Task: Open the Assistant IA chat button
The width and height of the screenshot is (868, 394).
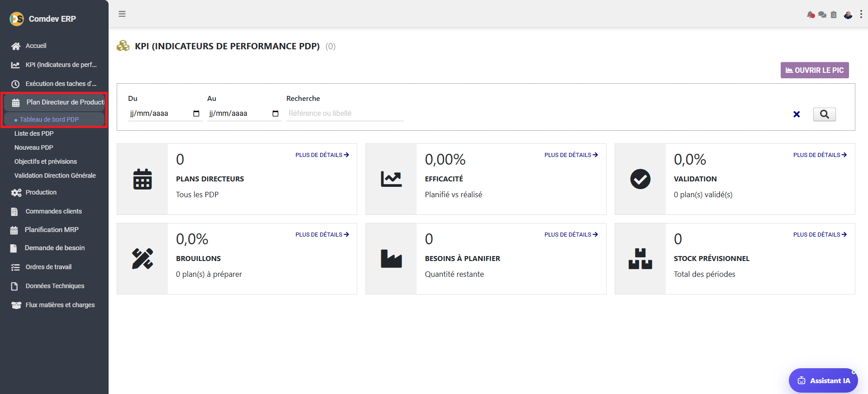Action: [x=823, y=380]
